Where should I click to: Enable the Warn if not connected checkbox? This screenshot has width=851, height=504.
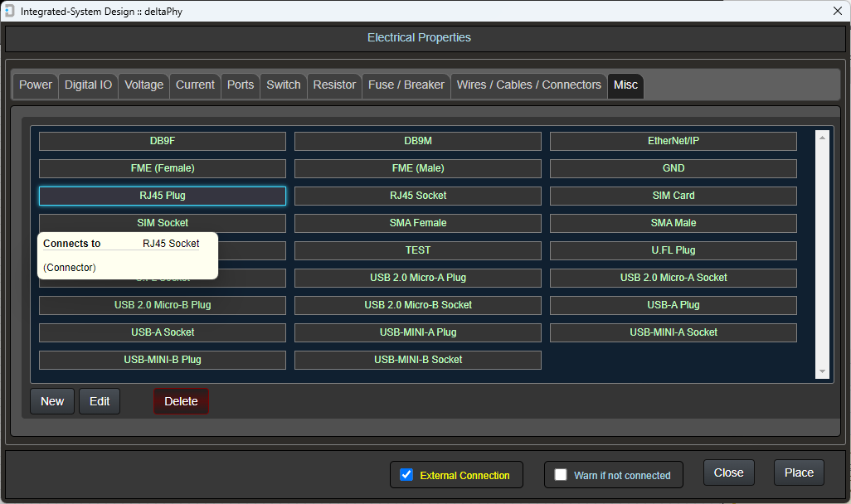coord(561,475)
